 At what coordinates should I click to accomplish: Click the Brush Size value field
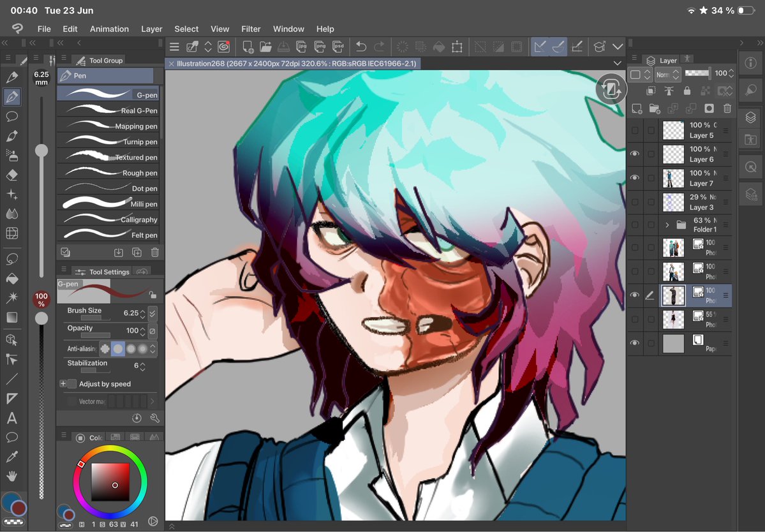point(131,313)
